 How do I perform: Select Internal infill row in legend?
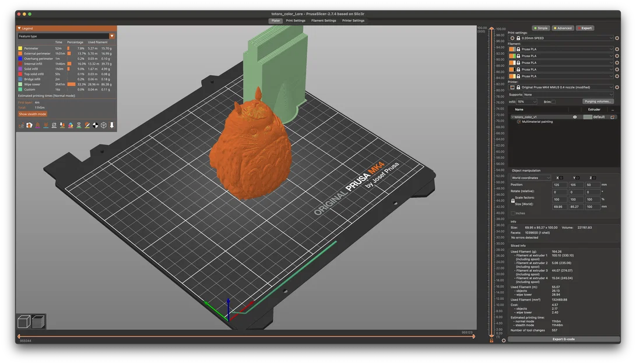point(65,63)
